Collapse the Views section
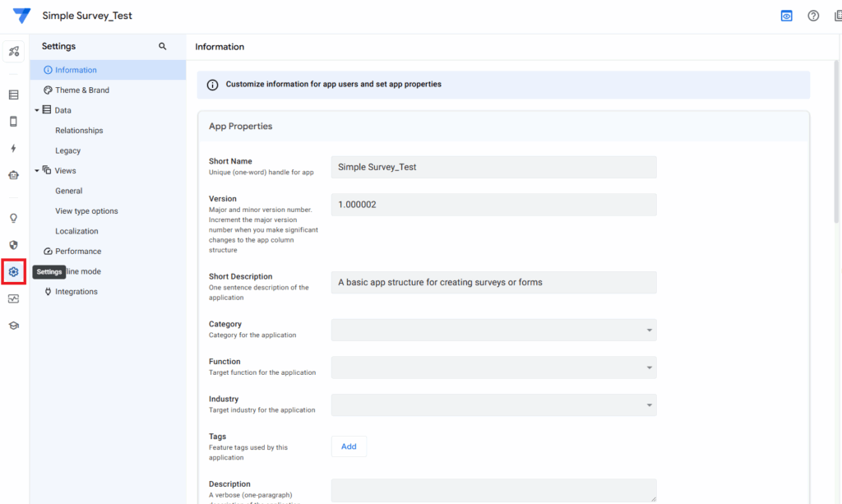This screenshot has height=504, width=842. pos(36,170)
